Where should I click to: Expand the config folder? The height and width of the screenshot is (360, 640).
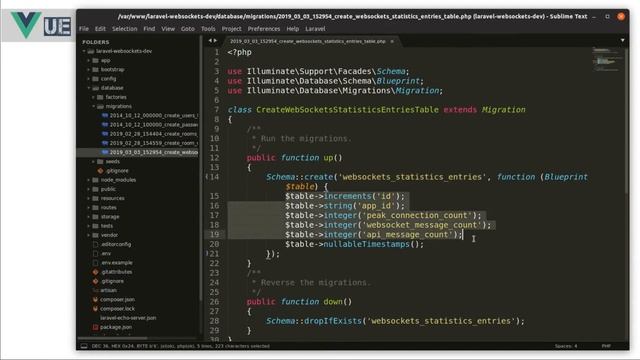[89, 79]
